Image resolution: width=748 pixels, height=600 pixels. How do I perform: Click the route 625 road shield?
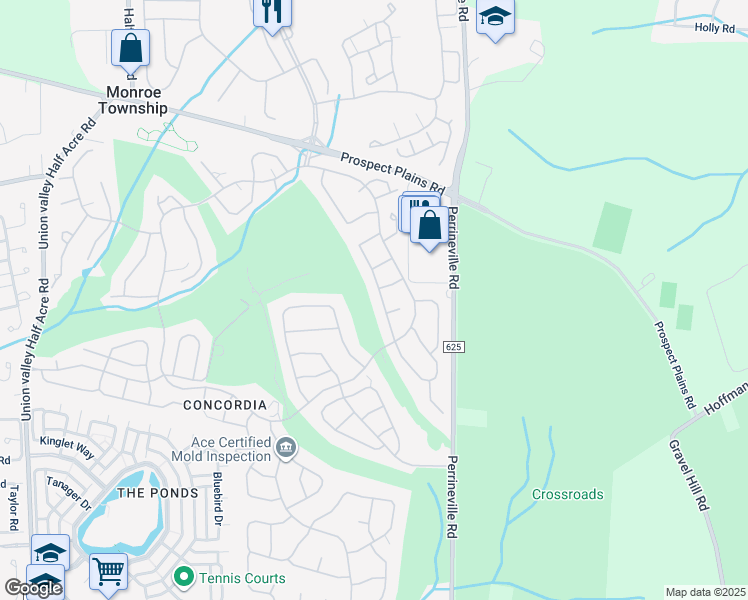coord(453,347)
